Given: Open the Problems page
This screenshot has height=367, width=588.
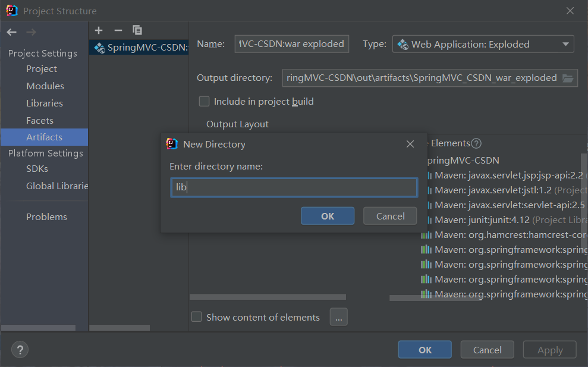Looking at the screenshot, I should point(46,217).
